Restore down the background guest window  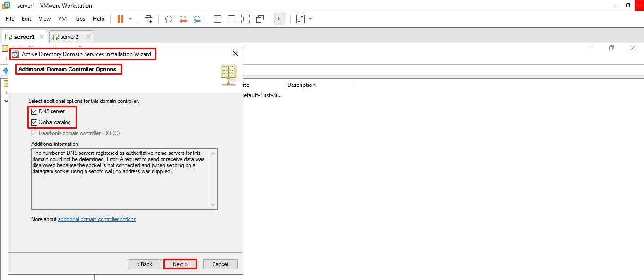coord(611,48)
